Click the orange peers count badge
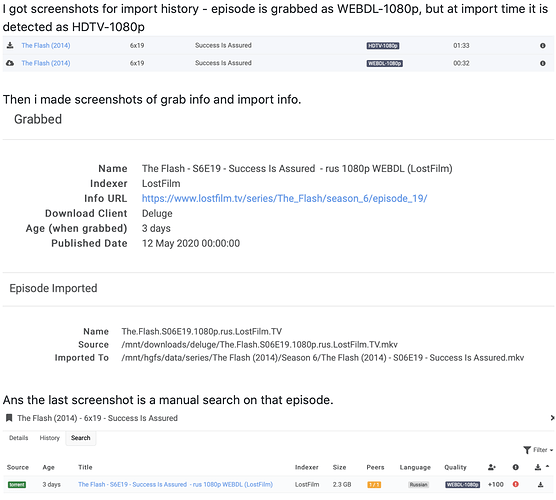This screenshot has height=500, width=556. click(x=374, y=484)
